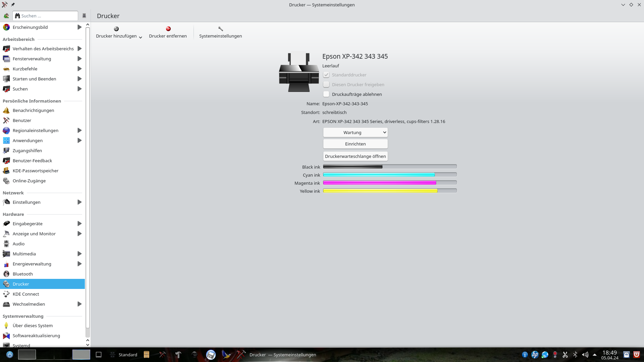
Task: Click the Suchen search field
Action: [45, 16]
